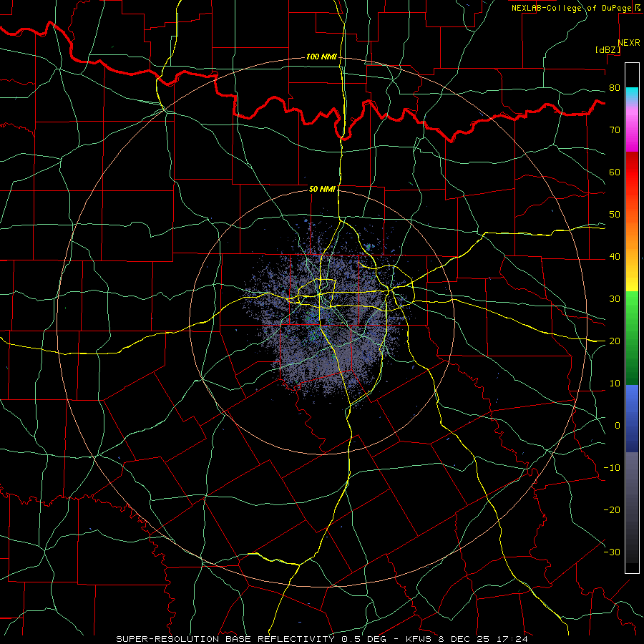Click the 50 value on the dBZ scale
Image resolution: width=644 pixels, height=644 pixels.
click(615, 215)
